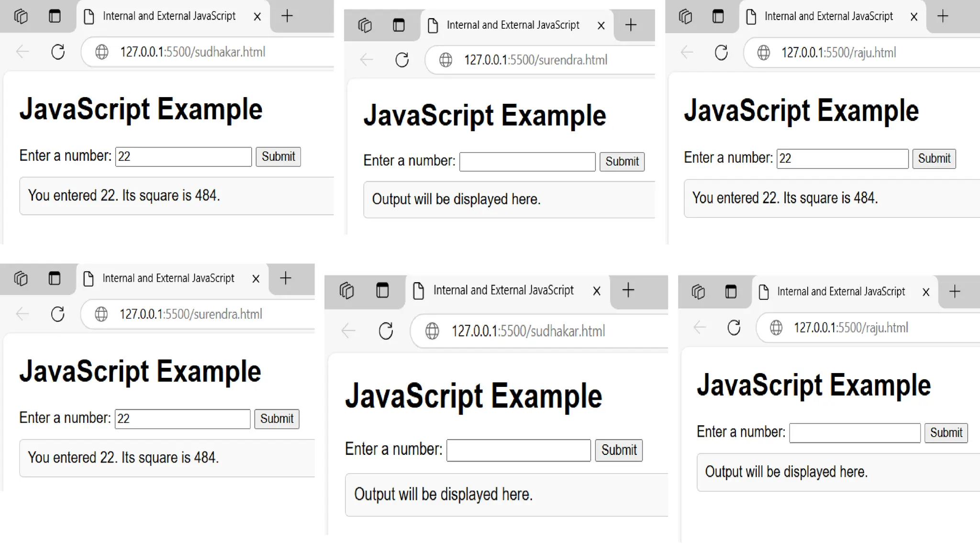
Task: Focus empty number field on sudhakar.html page
Action: tap(518, 450)
